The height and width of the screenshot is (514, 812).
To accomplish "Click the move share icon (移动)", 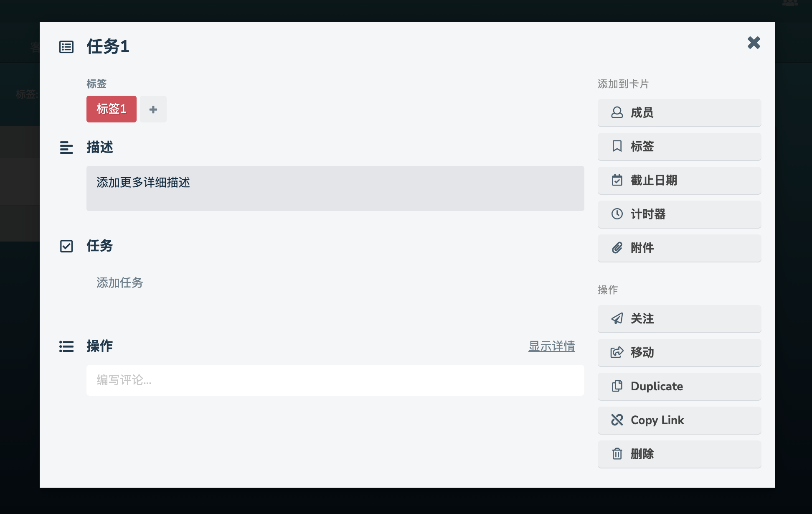I will [x=617, y=352].
